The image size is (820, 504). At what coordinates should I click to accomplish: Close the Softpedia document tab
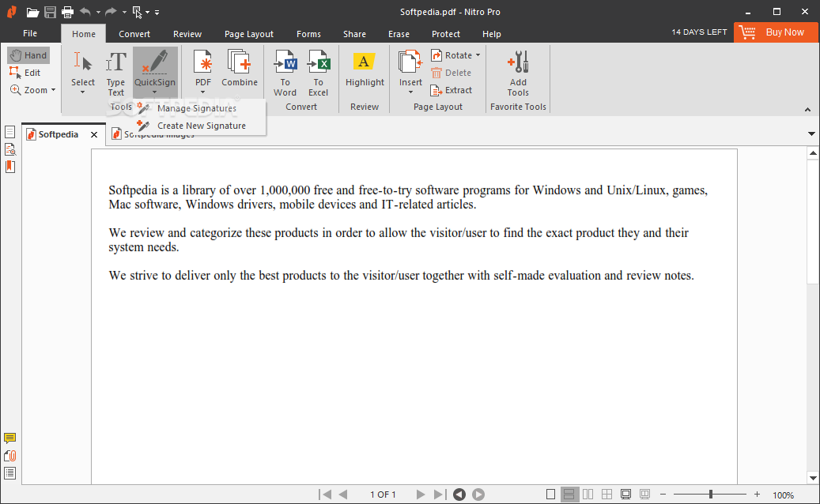click(94, 135)
